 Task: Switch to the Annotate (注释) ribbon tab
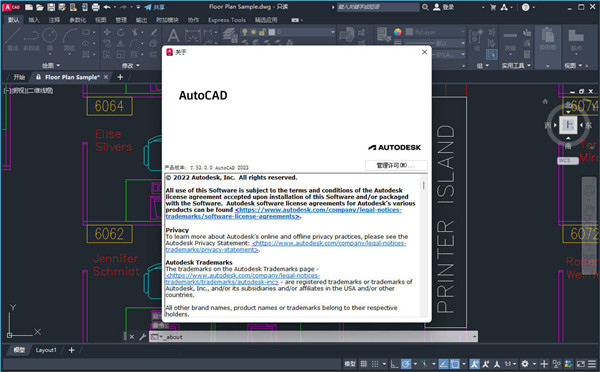coord(54,20)
